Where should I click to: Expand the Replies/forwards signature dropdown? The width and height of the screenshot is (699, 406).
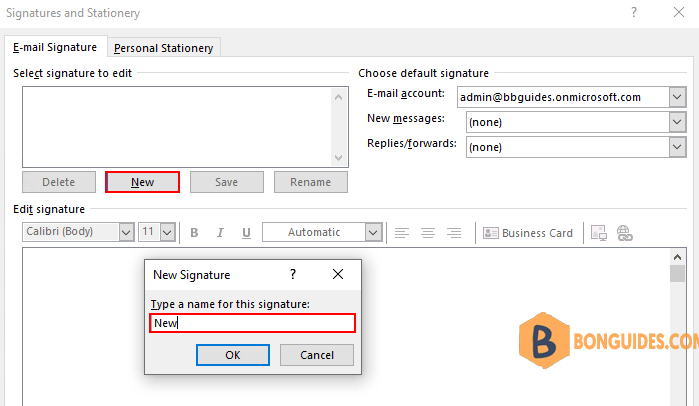pyautogui.click(x=677, y=147)
